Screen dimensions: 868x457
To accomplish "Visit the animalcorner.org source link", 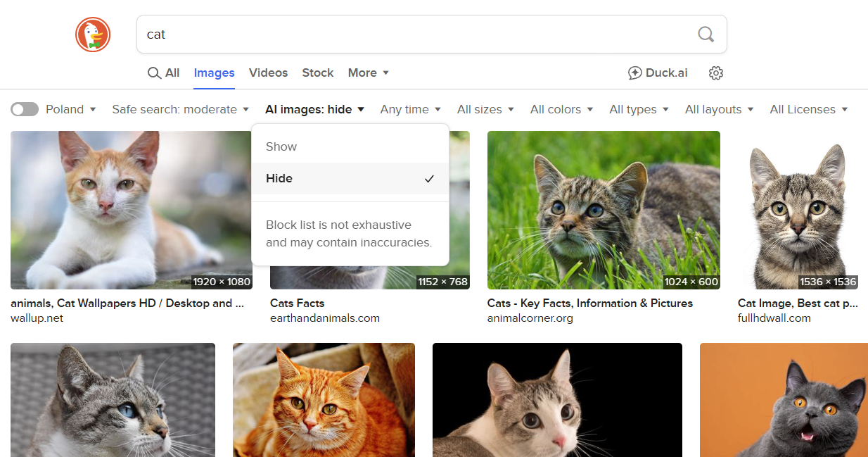I will [530, 318].
